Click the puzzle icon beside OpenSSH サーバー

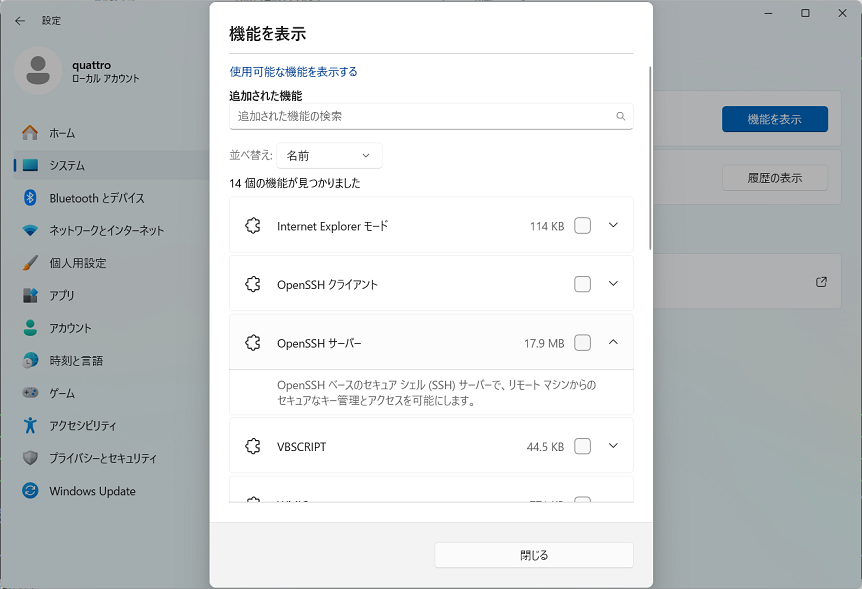[253, 343]
